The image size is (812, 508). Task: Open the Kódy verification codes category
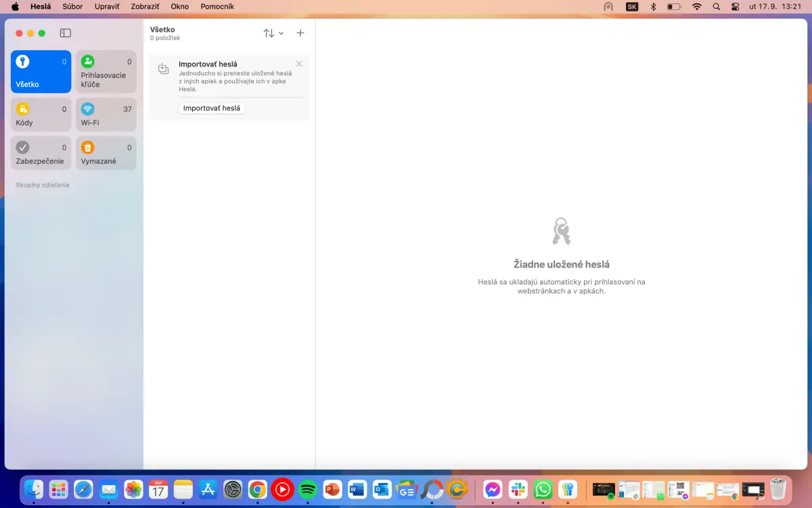pos(41,115)
